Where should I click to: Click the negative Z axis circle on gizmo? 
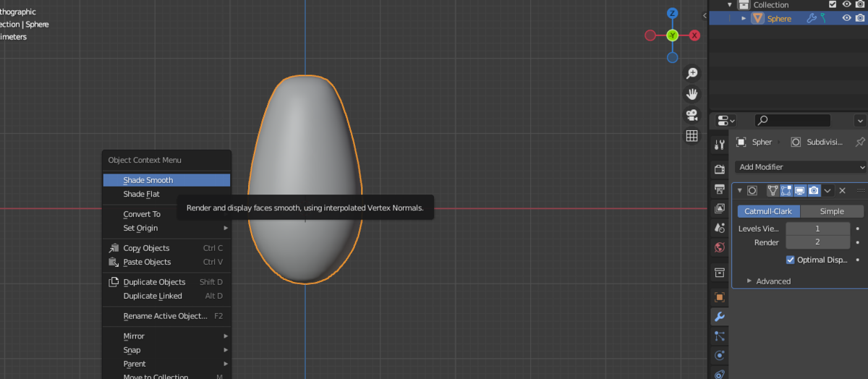coord(672,57)
